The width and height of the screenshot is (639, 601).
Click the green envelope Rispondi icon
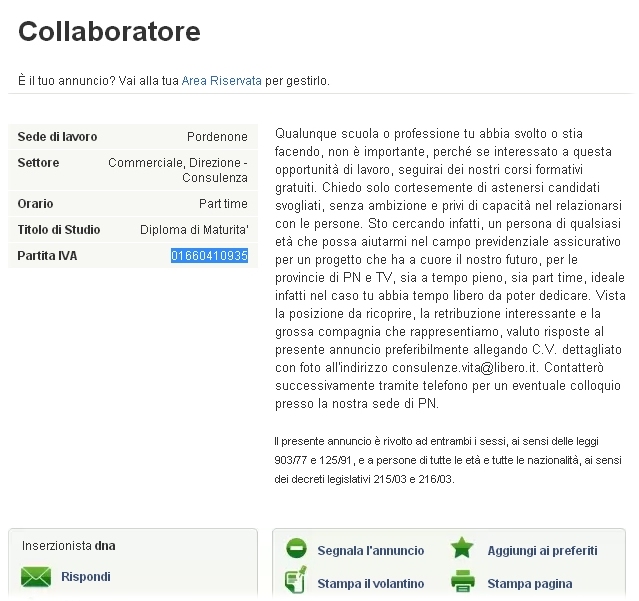(x=36, y=577)
